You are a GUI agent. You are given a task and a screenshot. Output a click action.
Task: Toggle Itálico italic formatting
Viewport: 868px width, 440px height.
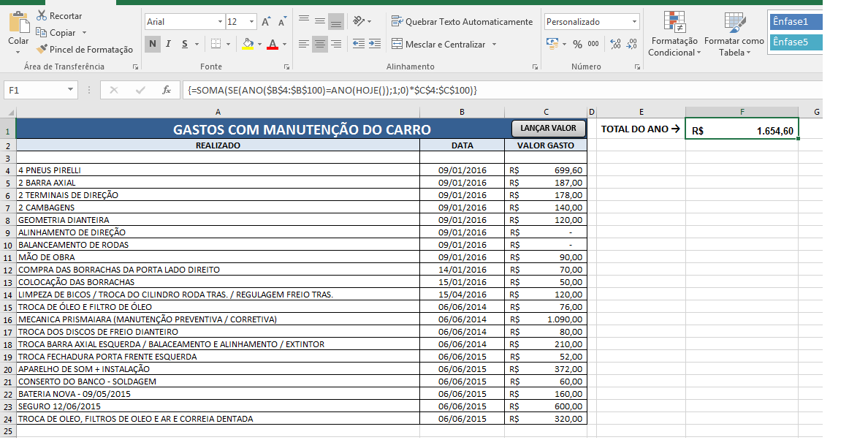click(x=168, y=44)
